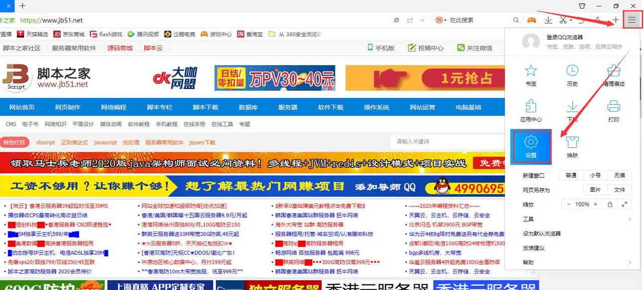Image resolution: width=644 pixels, height=290 pixels.
Task: Open the orange game center icon in toolbar
Action: pos(532,20)
